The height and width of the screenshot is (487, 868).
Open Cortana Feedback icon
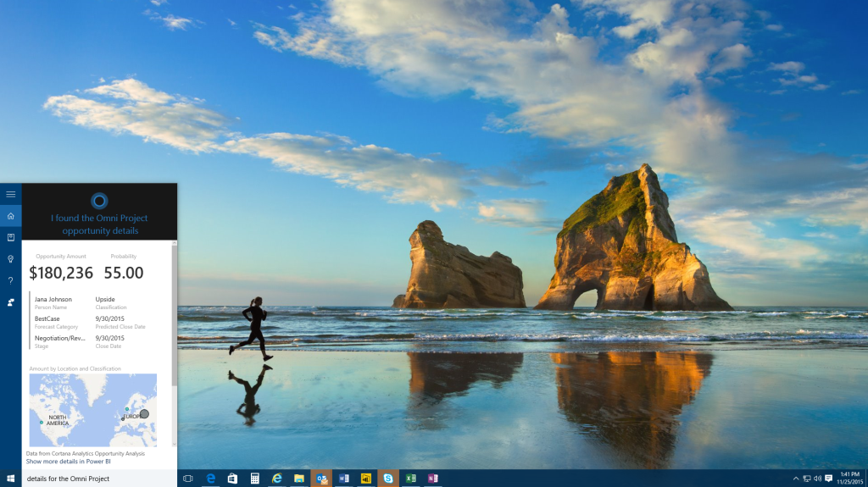coord(10,302)
